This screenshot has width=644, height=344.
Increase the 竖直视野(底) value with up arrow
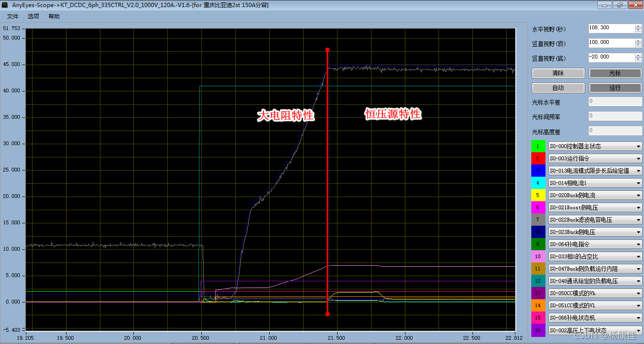click(x=638, y=56)
